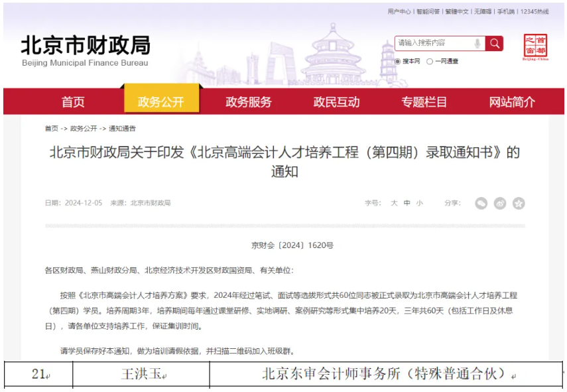Share the article via WeChat icon
567x392 pixels.
481,203
